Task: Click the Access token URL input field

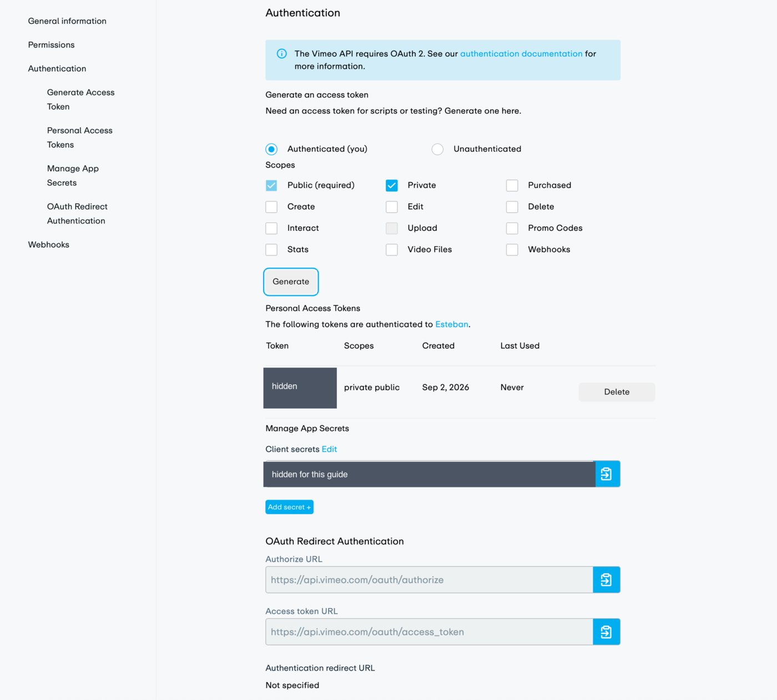Action: [x=429, y=632]
